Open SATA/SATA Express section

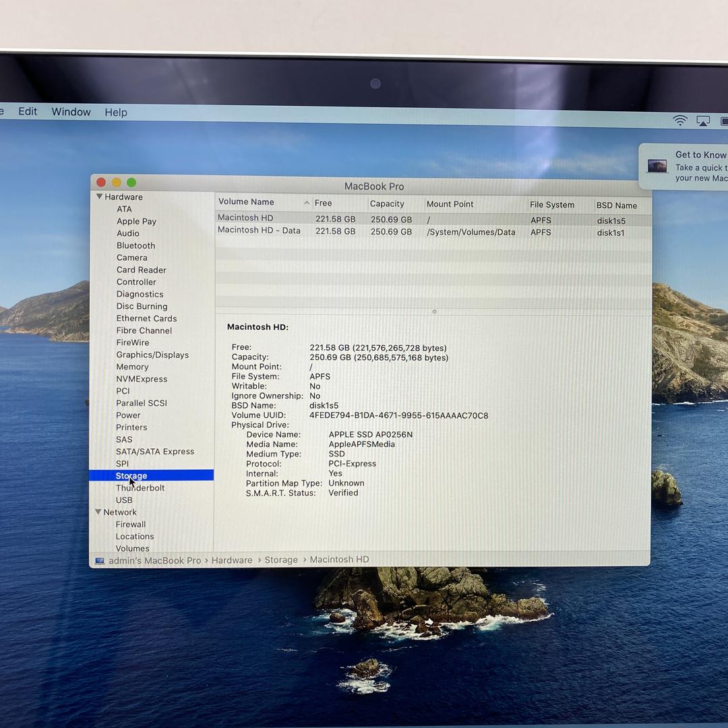[x=155, y=451]
